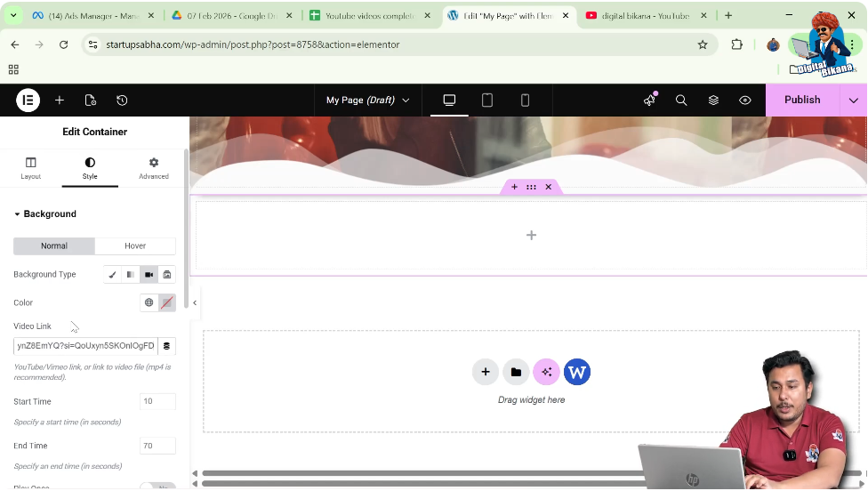Open the Layout tab
The height and width of the screenshot is (491, 868).
pos(31,168)
